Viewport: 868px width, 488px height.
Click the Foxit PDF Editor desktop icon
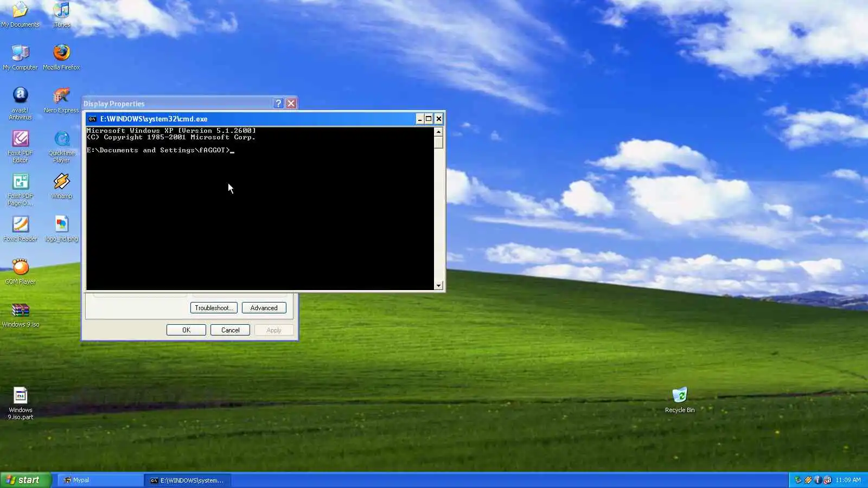point(20,145)
